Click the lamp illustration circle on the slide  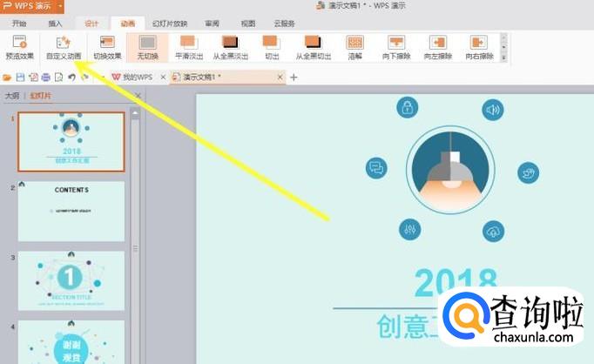450,170
